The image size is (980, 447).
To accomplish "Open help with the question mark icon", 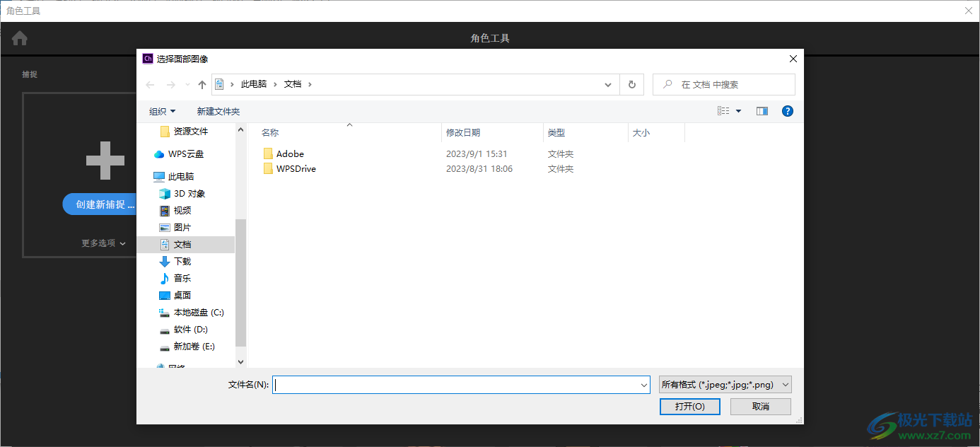I will [x=788, y=111].
